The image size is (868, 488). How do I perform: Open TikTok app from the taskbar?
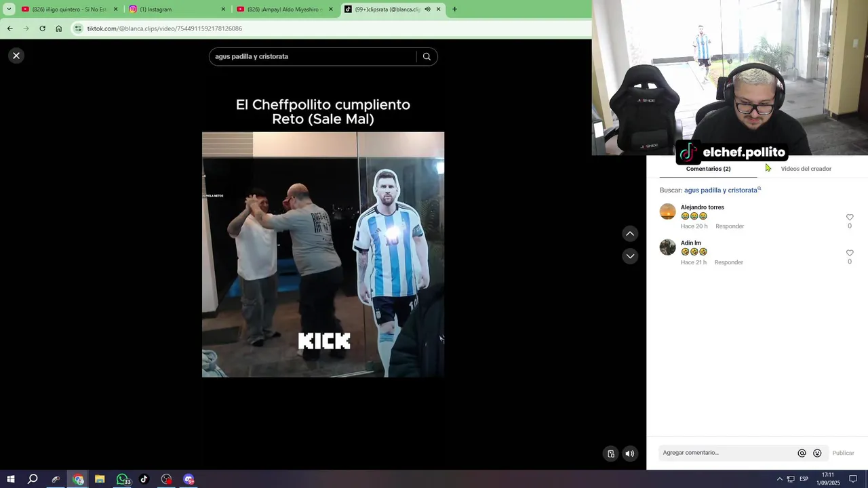click(144, 479)
